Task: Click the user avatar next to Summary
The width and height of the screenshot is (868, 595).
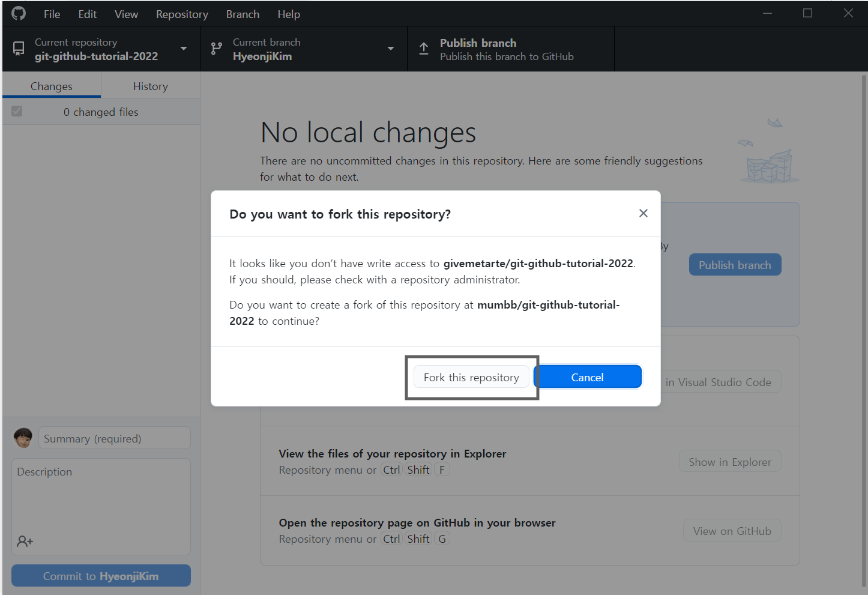Action: pyautogui.click(x=23, y=438)
